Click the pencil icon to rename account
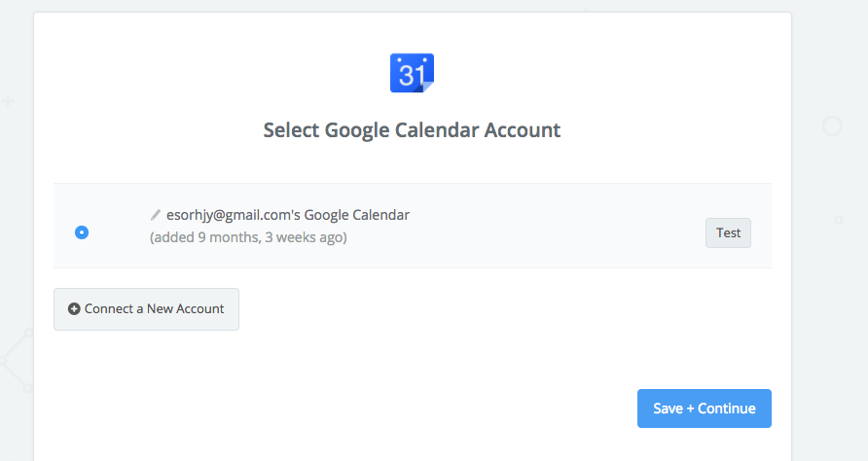 156,215
